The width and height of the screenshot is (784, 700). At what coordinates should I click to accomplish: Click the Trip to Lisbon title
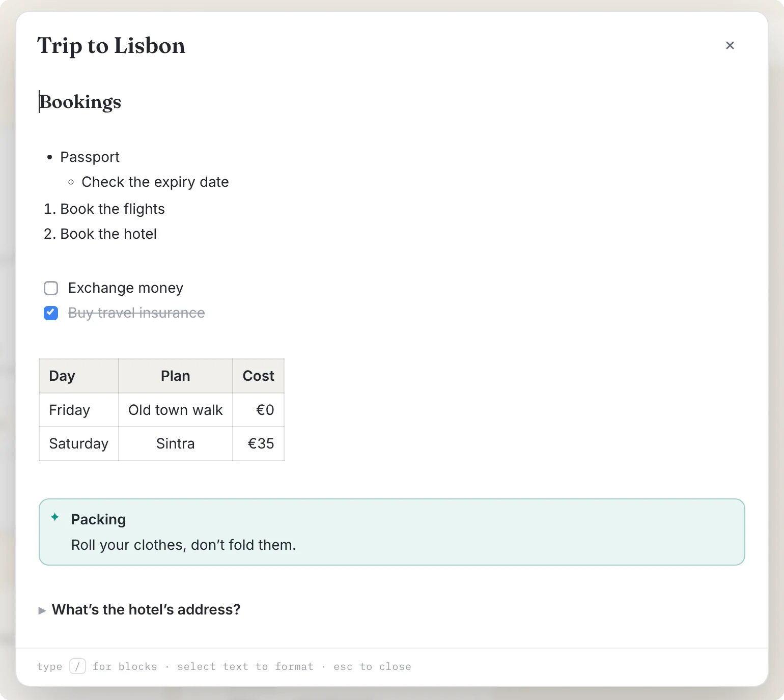click(111, 45)
